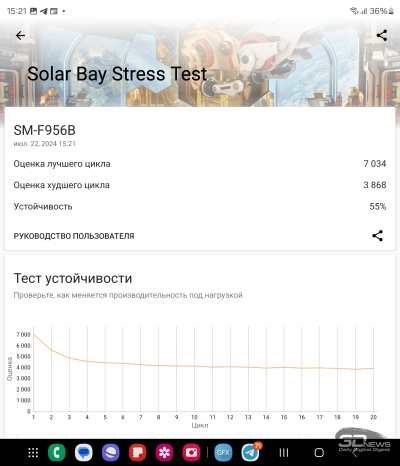Launch the green Phone app
The height and width of the screenshot is (466, 400).
(57, 453)
